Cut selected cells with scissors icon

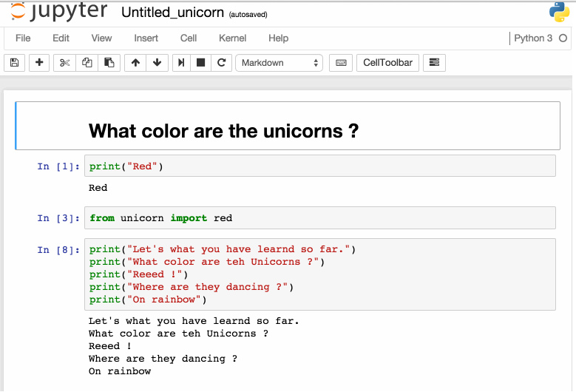[64, 63]
